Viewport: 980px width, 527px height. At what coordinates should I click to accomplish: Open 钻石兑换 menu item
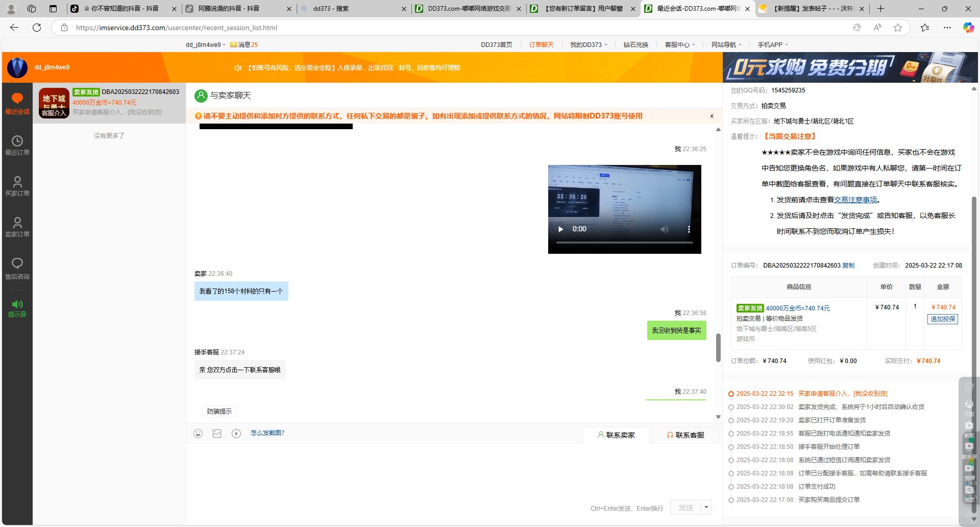[635, 45]
